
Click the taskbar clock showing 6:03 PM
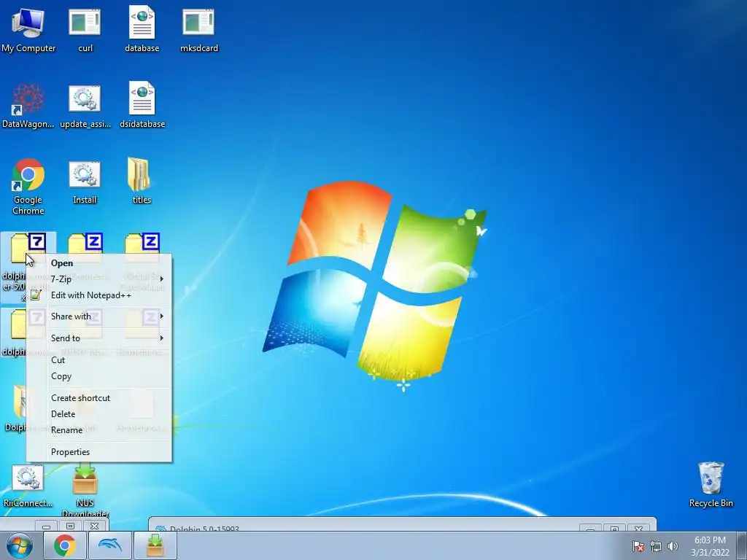(x=710, y=546)
